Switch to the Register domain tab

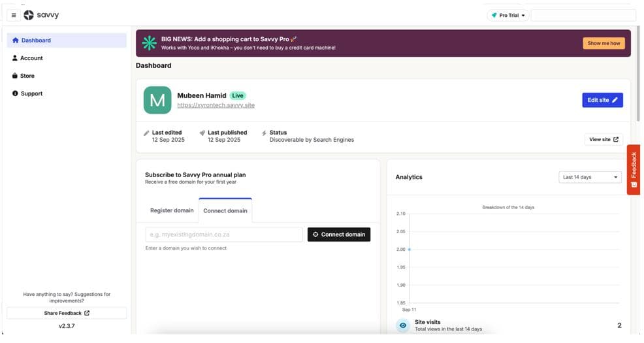(172, 210)
